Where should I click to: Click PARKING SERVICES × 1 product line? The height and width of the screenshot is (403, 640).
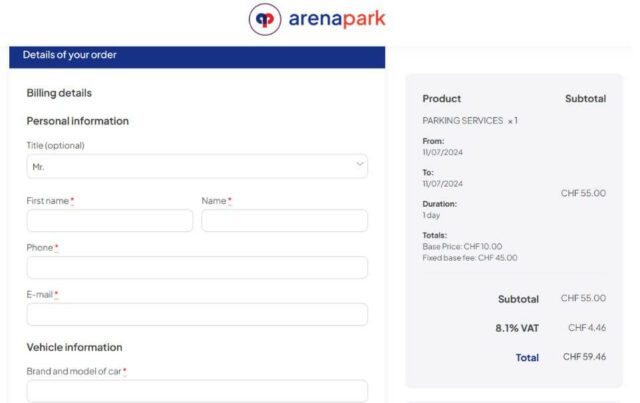point(470,121)
